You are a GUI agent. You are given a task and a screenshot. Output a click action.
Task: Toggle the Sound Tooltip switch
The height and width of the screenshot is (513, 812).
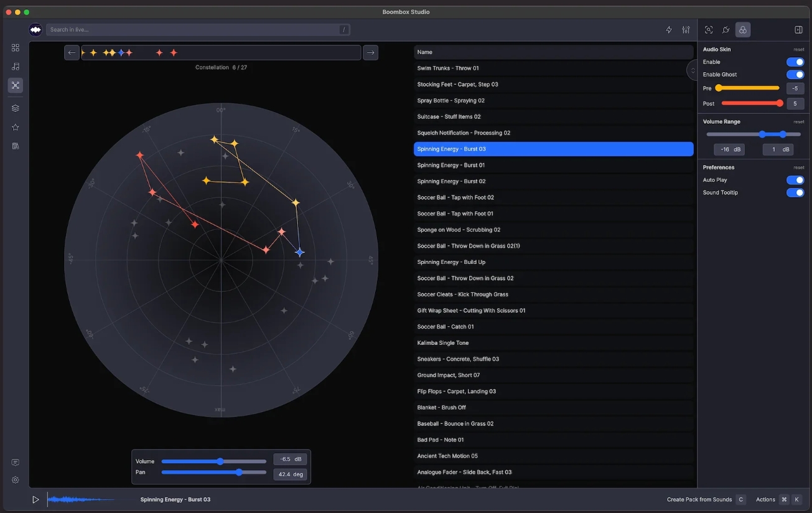(x=795, y=192)
